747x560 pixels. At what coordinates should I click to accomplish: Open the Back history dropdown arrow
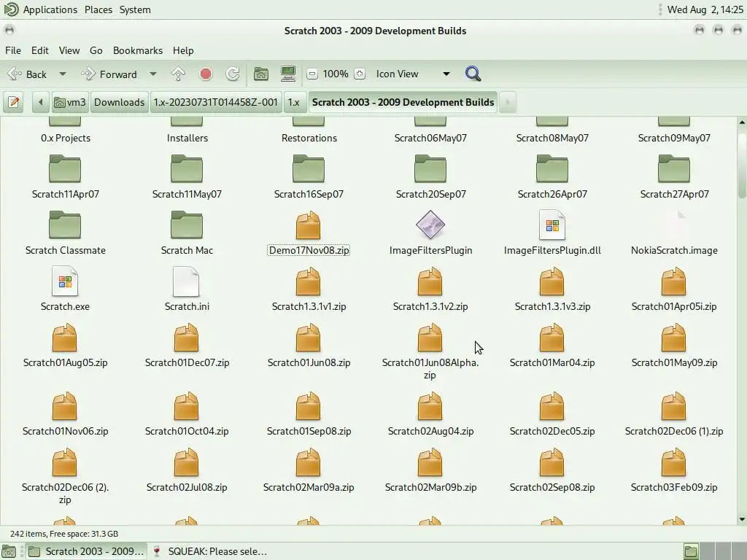point(63,74)
